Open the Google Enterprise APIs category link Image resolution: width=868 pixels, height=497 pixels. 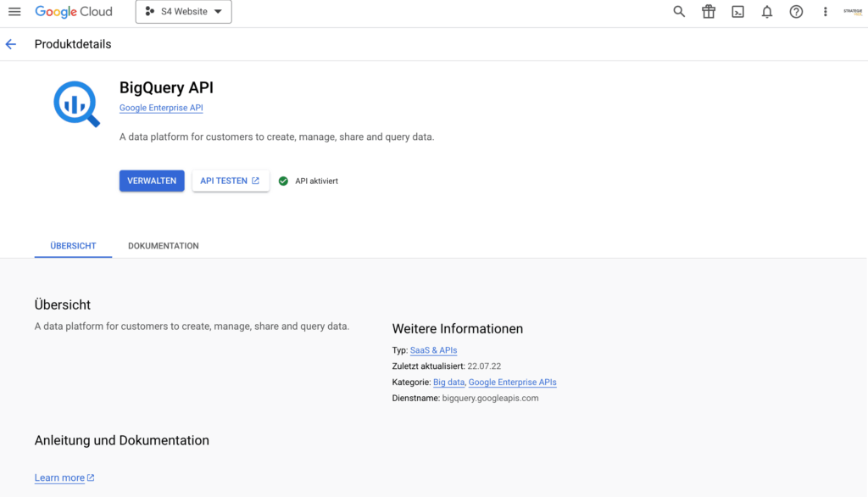click(513, 383)
